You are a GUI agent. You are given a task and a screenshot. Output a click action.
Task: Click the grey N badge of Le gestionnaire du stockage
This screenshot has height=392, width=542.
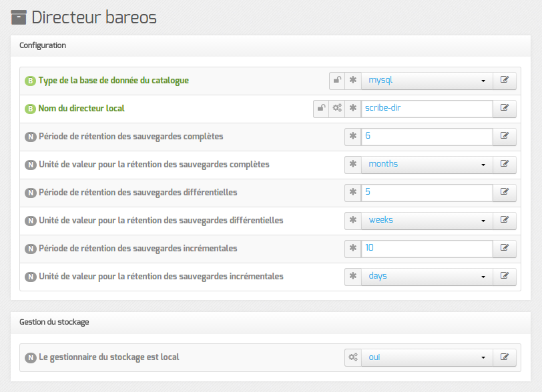point(31,358)
